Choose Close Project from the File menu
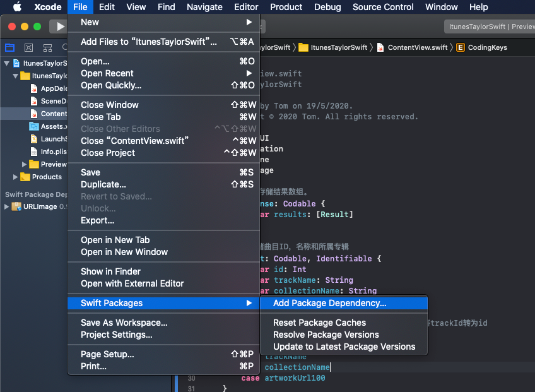535x392 pixels. pyautogui.click(x=164, y=153)
